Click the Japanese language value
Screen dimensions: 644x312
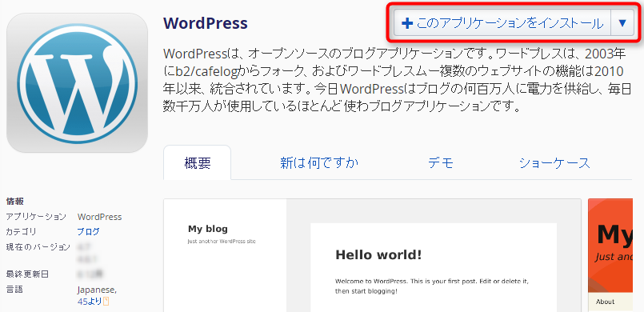coord(97,290)
